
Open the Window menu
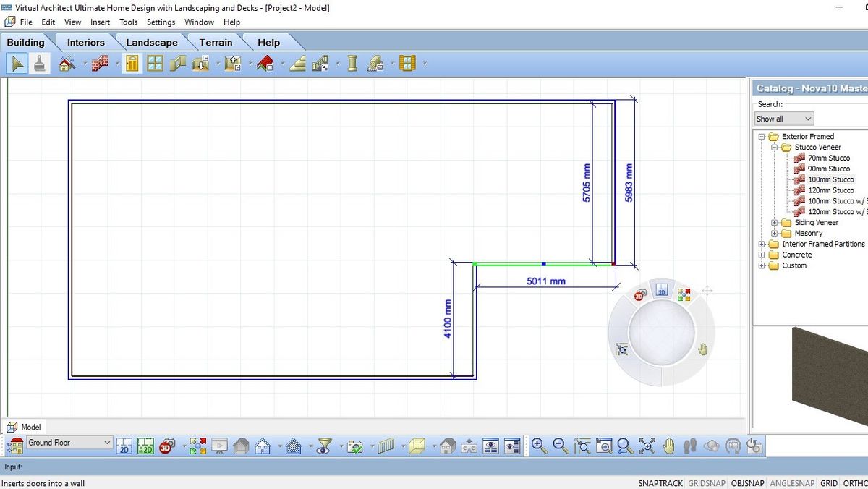(199, 22)
